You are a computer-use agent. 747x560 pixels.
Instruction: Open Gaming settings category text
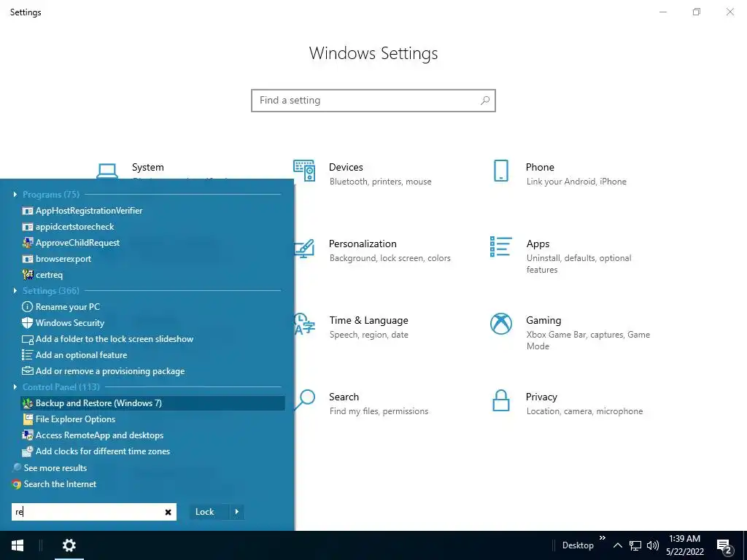pos(543,321)
